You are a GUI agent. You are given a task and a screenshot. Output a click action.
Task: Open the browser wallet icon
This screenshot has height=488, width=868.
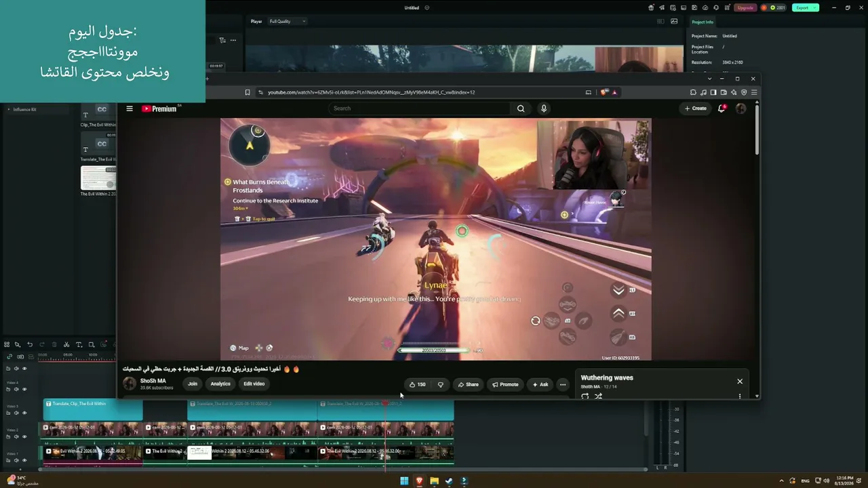724,92
